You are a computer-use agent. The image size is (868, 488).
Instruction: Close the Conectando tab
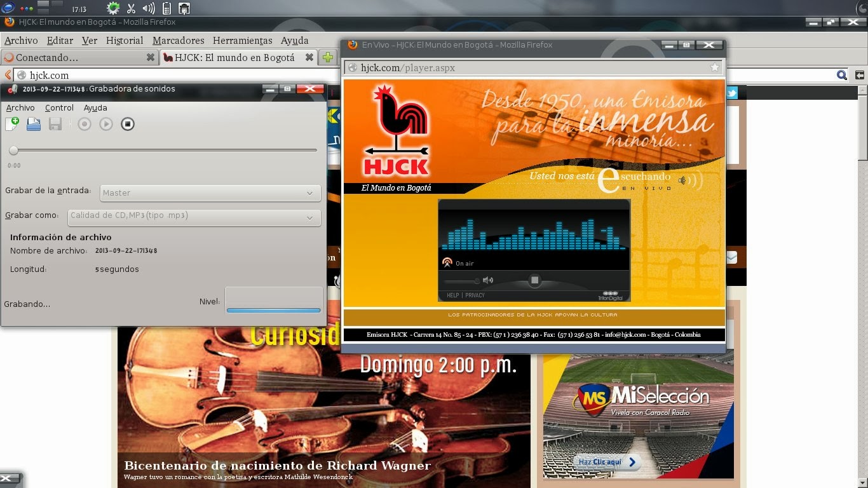(x=151, y=57)
